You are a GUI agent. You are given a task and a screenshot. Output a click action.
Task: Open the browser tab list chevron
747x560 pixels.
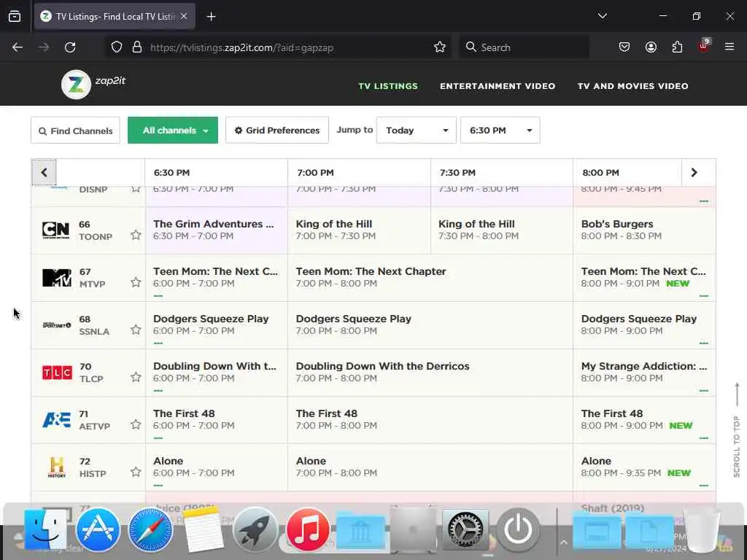point(602,16)
